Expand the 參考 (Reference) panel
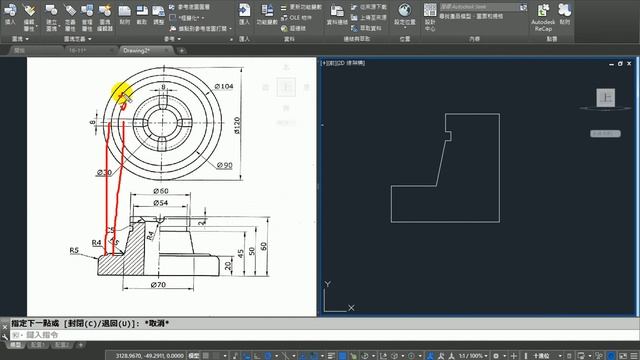The height and width of the screenshot is (360, 640). 172,39
